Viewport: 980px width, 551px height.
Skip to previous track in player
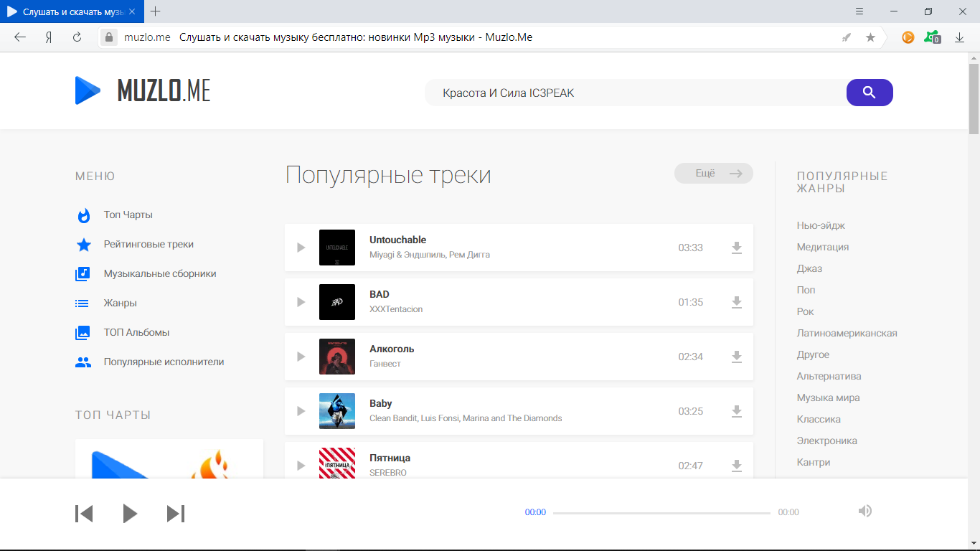click(x=84, y=514)
